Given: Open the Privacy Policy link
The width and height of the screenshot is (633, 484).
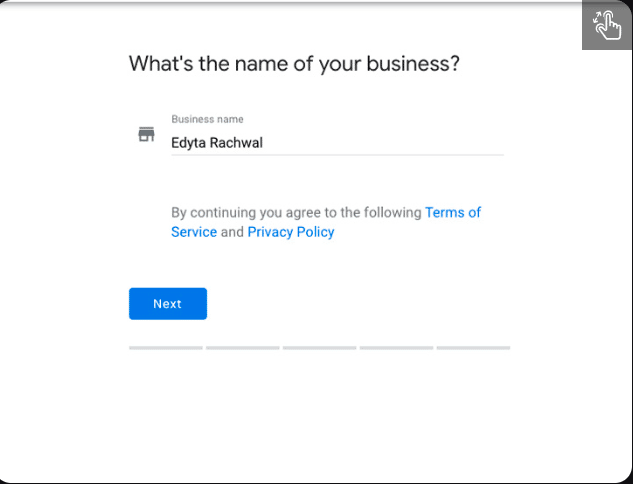Looking at the screenshot, I should (291, 232).
